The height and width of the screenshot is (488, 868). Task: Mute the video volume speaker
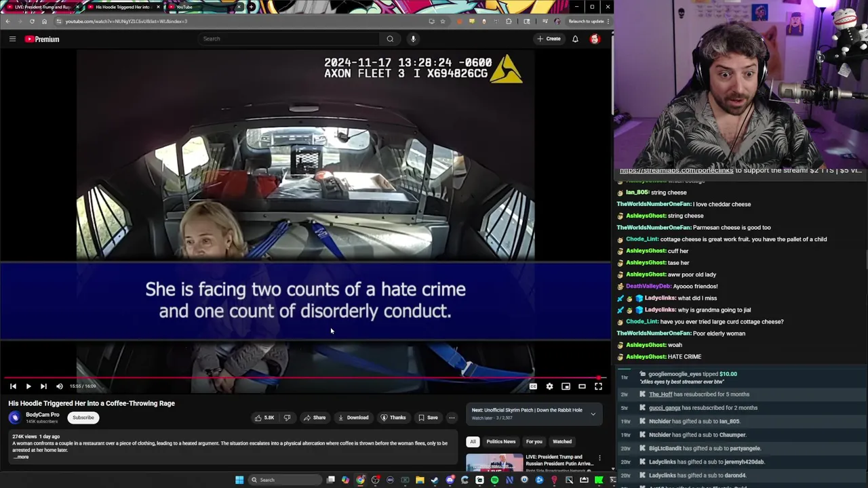click(x=59, y=386)
